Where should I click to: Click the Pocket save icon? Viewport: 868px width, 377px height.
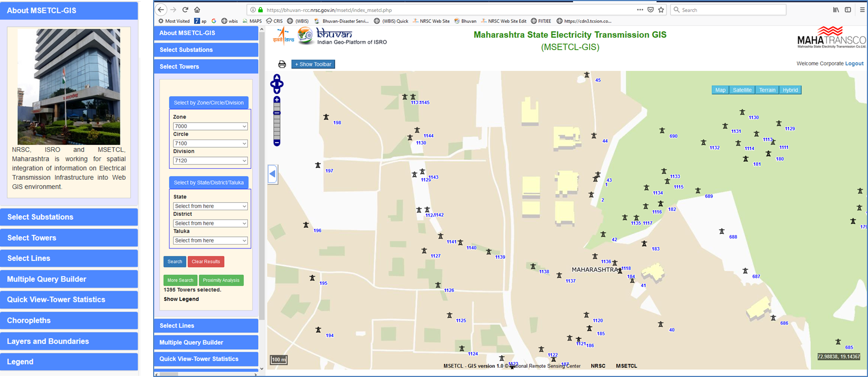[651, 10]
